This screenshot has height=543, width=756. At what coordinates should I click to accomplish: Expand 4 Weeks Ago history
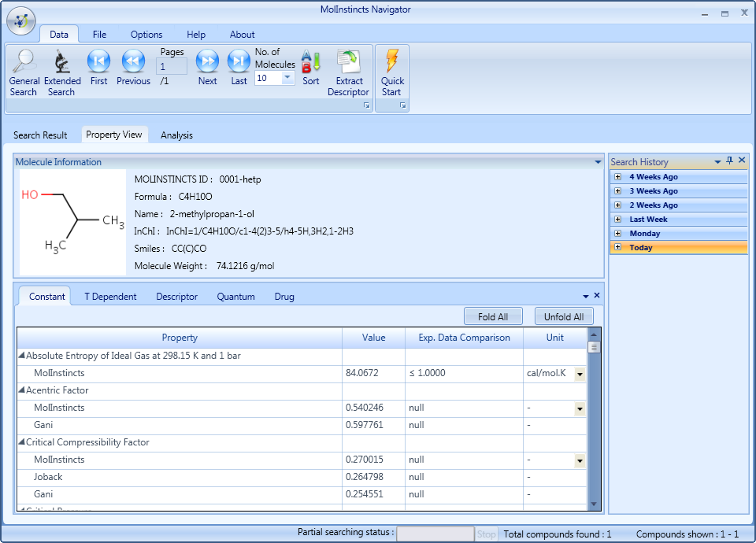tap(617, 177)
